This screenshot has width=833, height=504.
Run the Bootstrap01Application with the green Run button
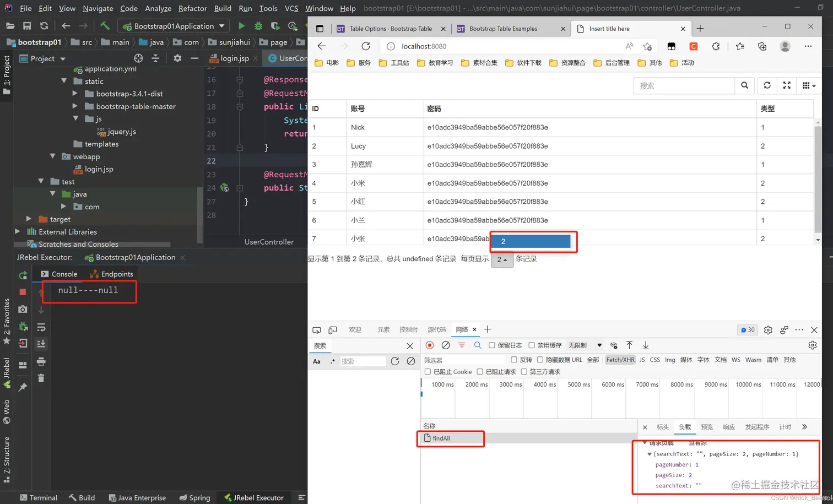[x=241, y=25]
